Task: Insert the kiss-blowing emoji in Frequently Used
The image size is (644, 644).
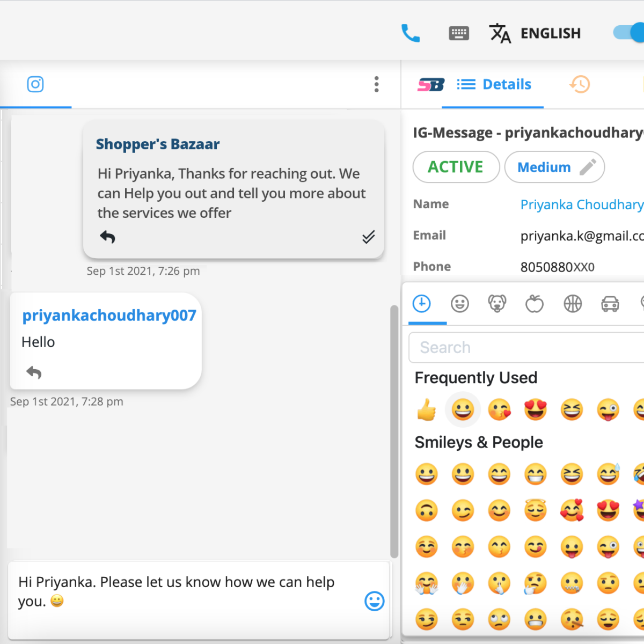Action: pos(499,410)
